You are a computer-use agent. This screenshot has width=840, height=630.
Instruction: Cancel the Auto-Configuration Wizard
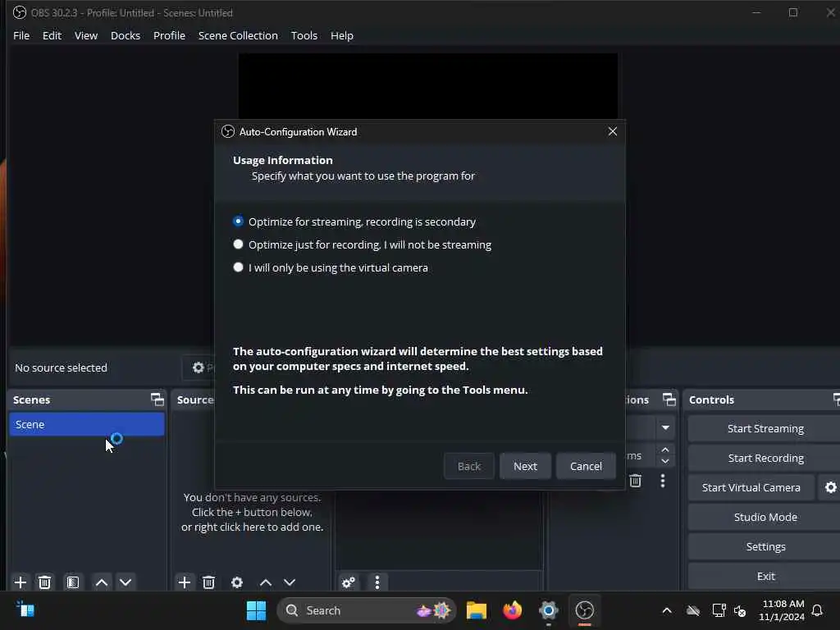coord(586,466)
